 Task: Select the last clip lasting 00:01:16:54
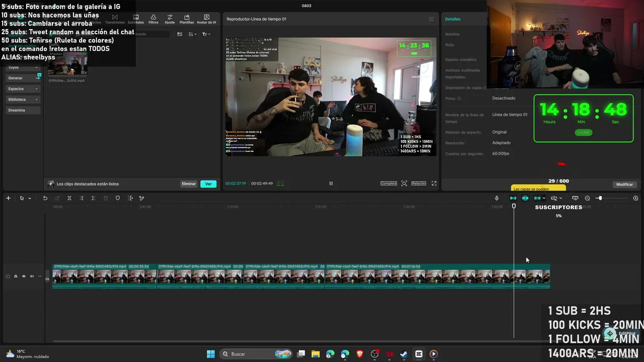tap(438, 276)
